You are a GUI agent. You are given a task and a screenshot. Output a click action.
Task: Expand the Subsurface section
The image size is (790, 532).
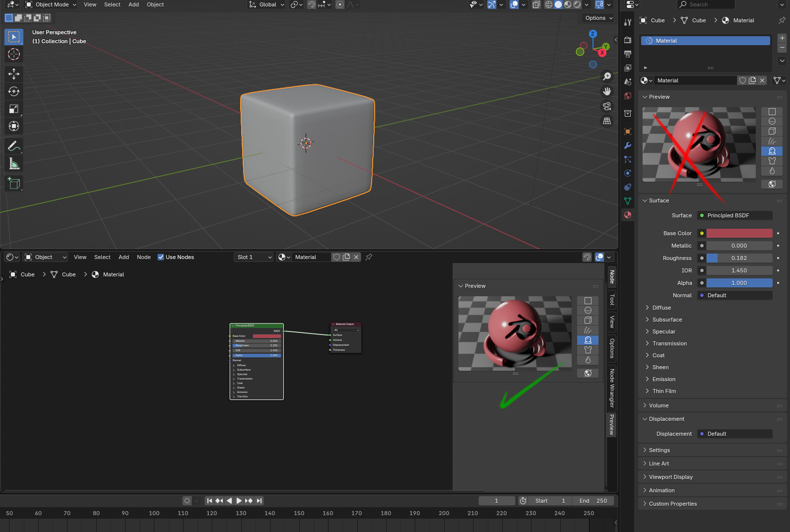tap(667, 320)
